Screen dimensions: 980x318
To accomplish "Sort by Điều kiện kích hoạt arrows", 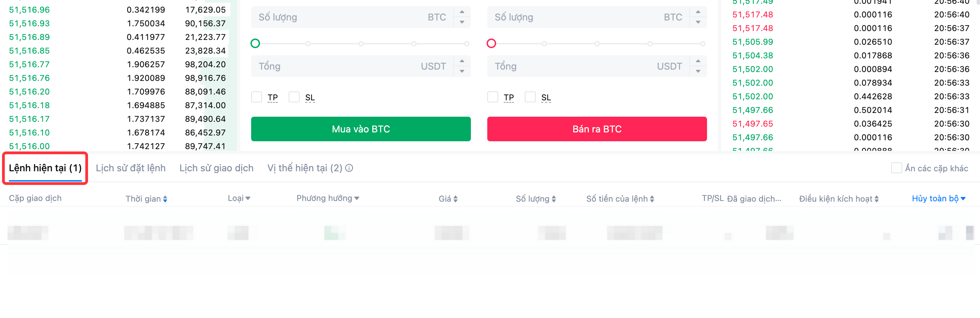I will (x=877, y=199).
